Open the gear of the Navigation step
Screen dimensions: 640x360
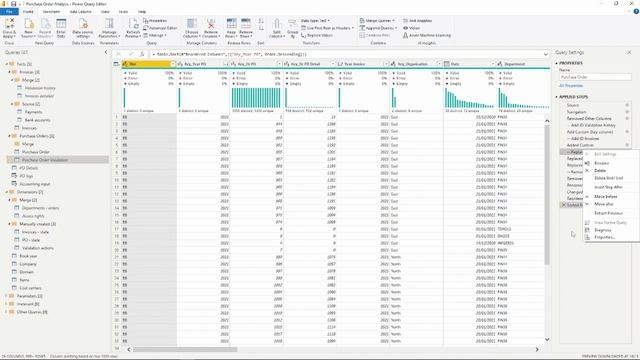627,112
